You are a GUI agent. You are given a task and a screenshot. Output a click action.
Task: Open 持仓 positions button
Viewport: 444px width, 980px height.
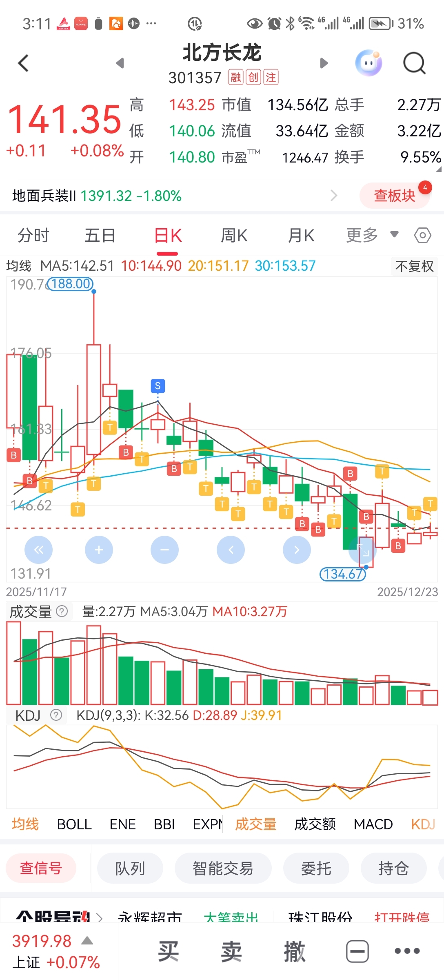393,868
